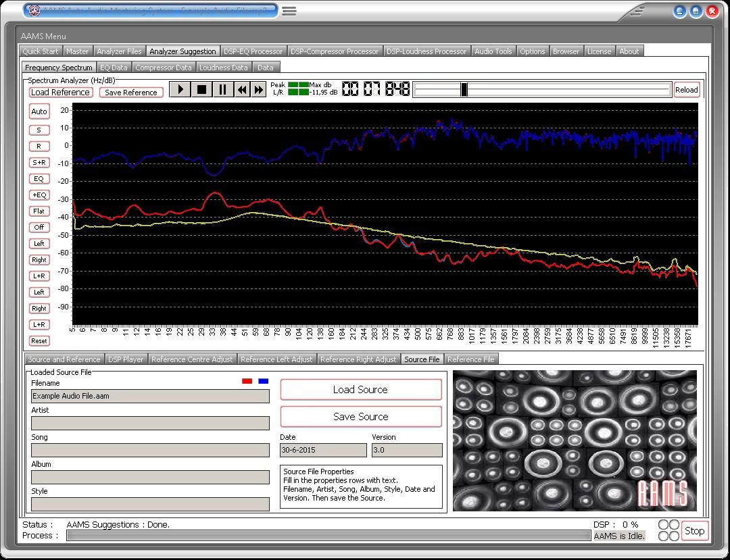The height and width of the screenshot is (560, 730).
Task: Switch to the DSP-Loudness Processor tab
Action: click(x=427, y=51)
